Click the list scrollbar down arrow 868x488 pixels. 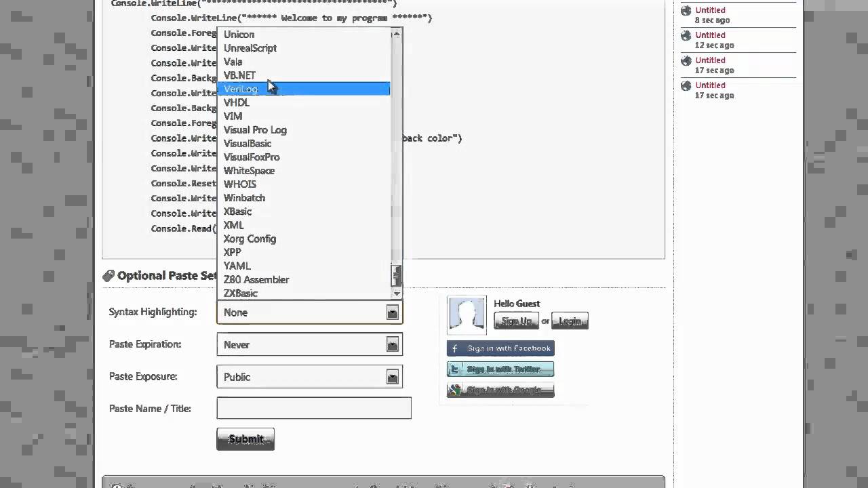point(397,293)
